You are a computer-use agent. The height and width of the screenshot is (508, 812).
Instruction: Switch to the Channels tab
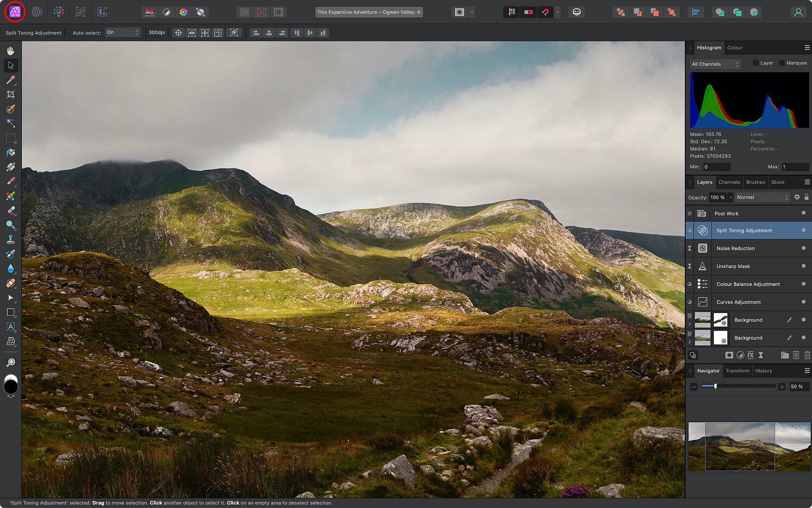pos(729,182)
